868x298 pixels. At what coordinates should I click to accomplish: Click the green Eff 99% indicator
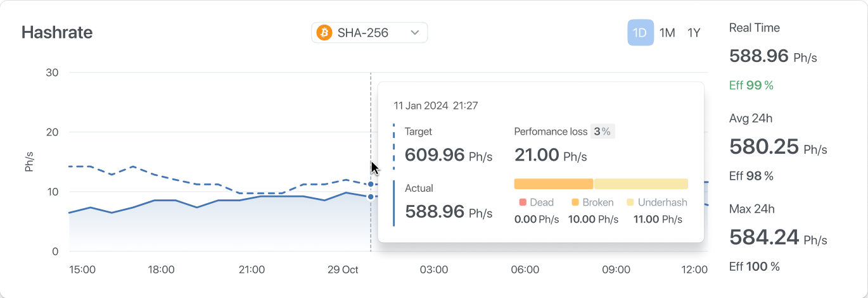click(x=751, y=85)
